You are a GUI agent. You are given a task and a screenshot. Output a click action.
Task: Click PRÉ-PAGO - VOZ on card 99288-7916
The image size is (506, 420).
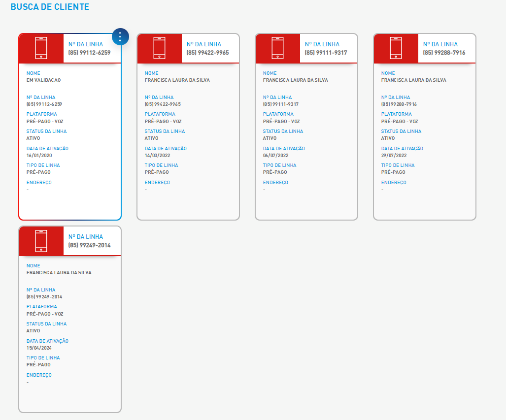(400, 122)
